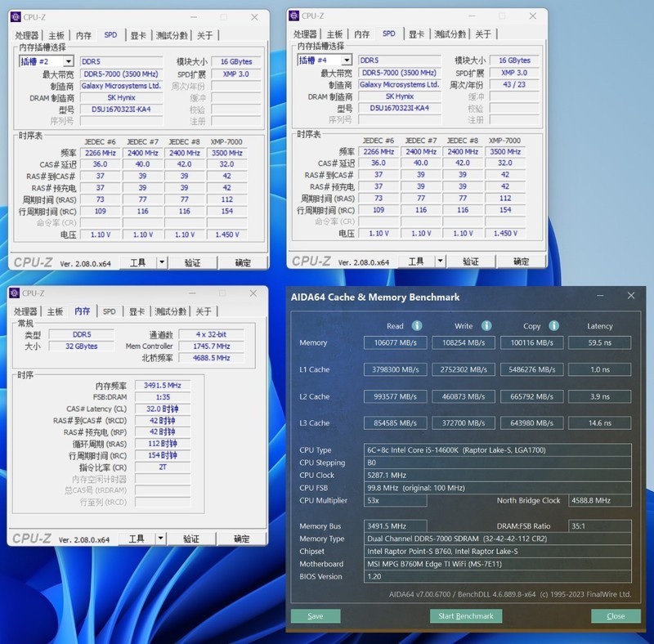Expand 工具 arrow in the 4 x 32-bit window

click(160, 539)
